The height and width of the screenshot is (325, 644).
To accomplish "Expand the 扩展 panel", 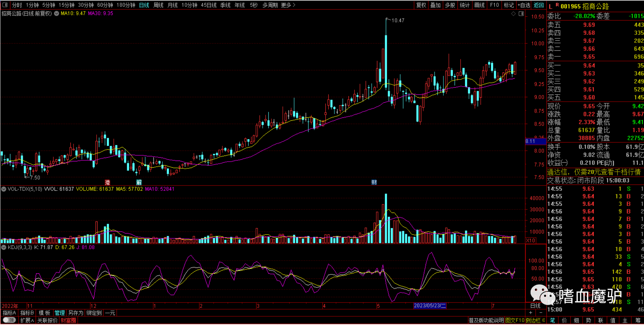I will click(x=27, y=321).
